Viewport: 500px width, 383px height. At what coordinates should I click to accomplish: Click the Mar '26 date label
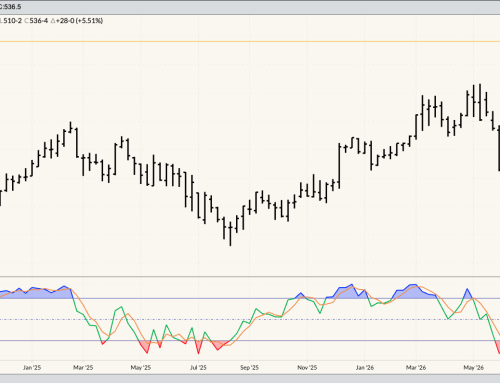(x=416, y=368)
